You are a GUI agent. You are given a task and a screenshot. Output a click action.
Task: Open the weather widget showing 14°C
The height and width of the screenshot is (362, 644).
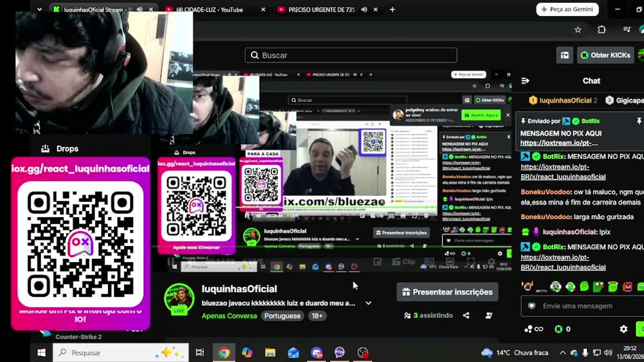pos(515,353)
